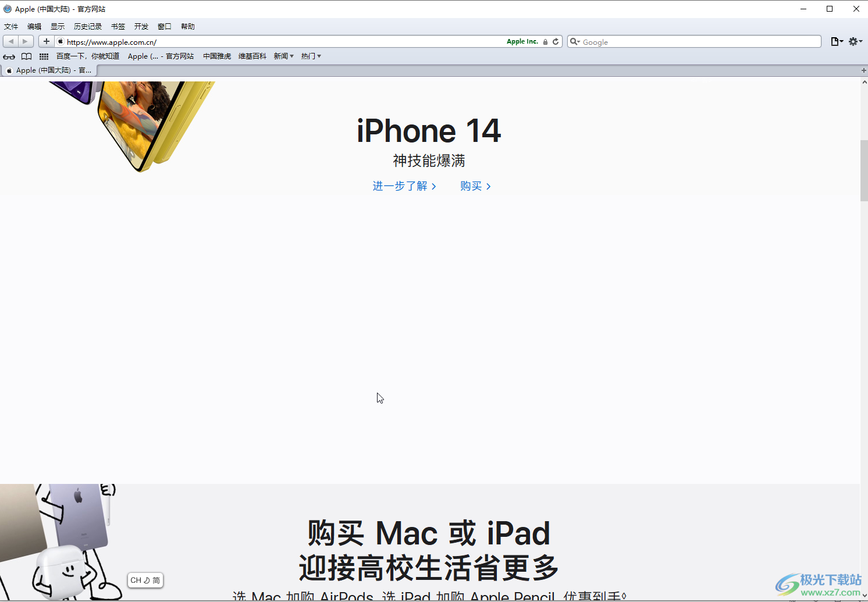868x602 pixels.
Task: Open the page menu icon
Action: click(x=837, y=41)
